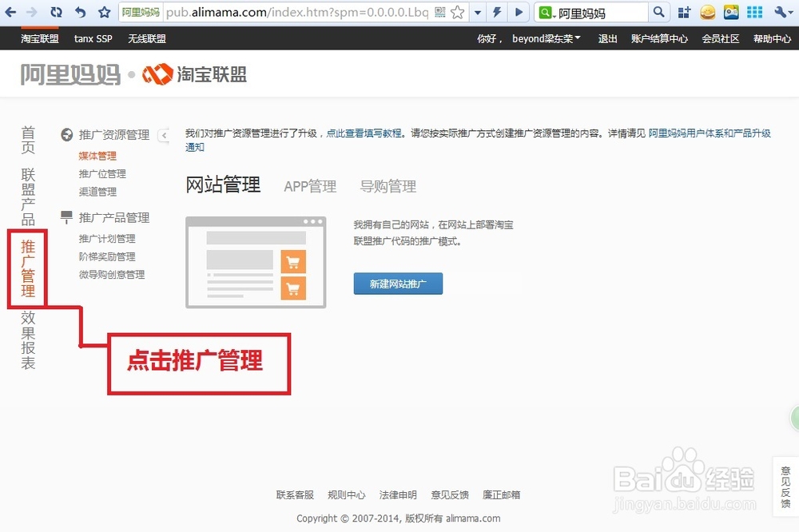799x532 pixels.
Task: Open the 联系客服 footer link
Action: [295, 494]
